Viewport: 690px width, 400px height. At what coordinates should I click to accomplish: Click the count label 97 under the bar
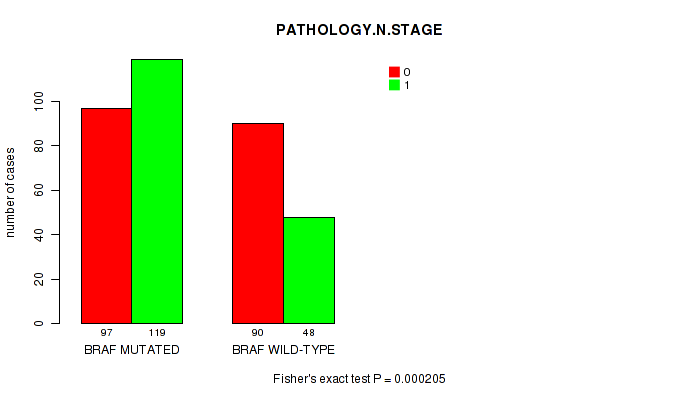click(x=106, y=332)
